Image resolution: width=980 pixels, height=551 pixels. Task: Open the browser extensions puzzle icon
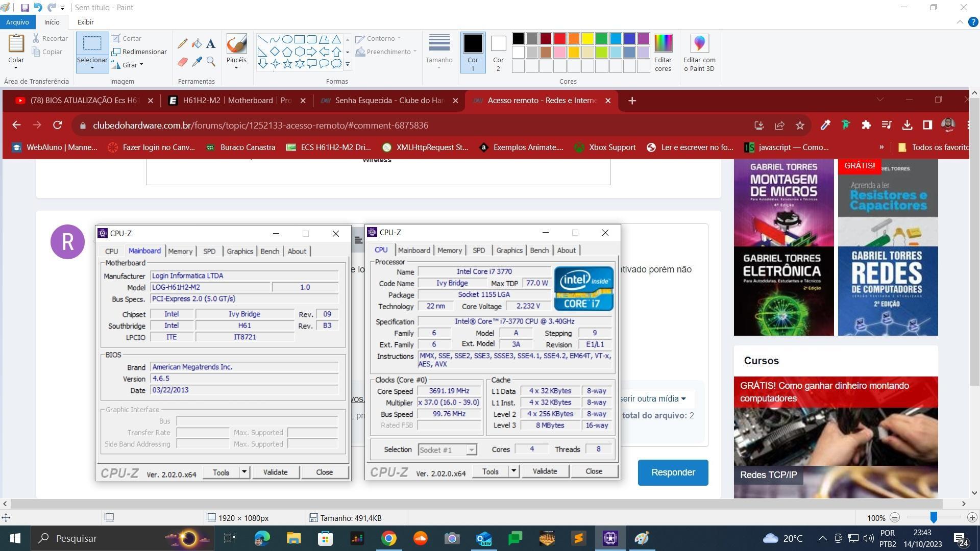click(866, 125)
